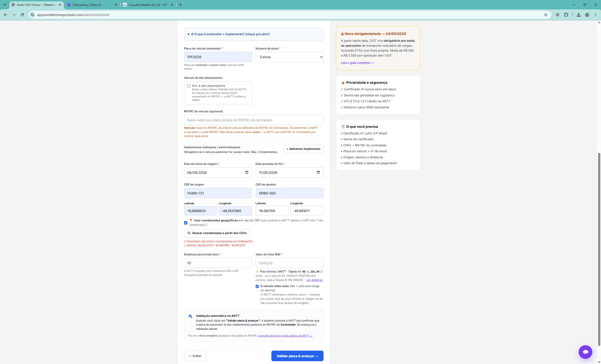The height and width of the screenshot is (364, 601).
Task: Check 'Sim, é alto desempenho' checkbox
Action: 189,86
